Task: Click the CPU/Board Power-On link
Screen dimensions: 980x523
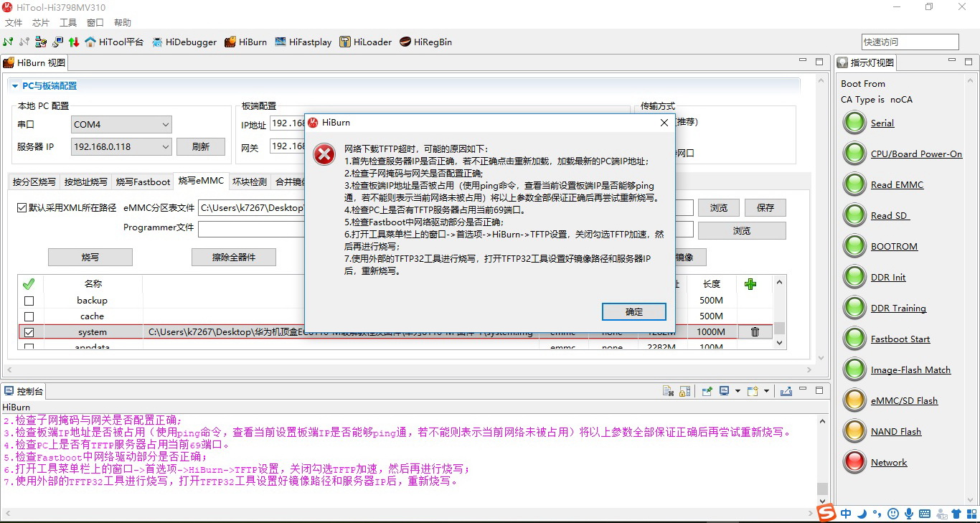Action: click(916, 154)
